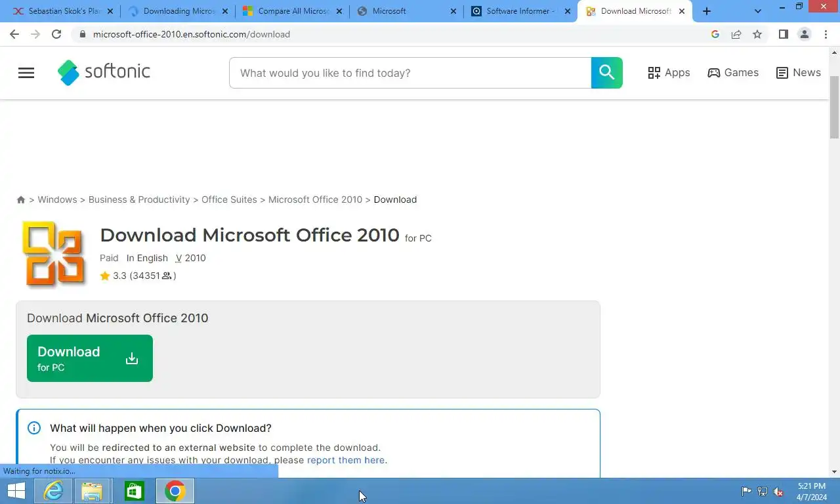The image size is (840, 504).
Task: Open Business & Productivity breadcrumb link
Action: pos(139,199)
